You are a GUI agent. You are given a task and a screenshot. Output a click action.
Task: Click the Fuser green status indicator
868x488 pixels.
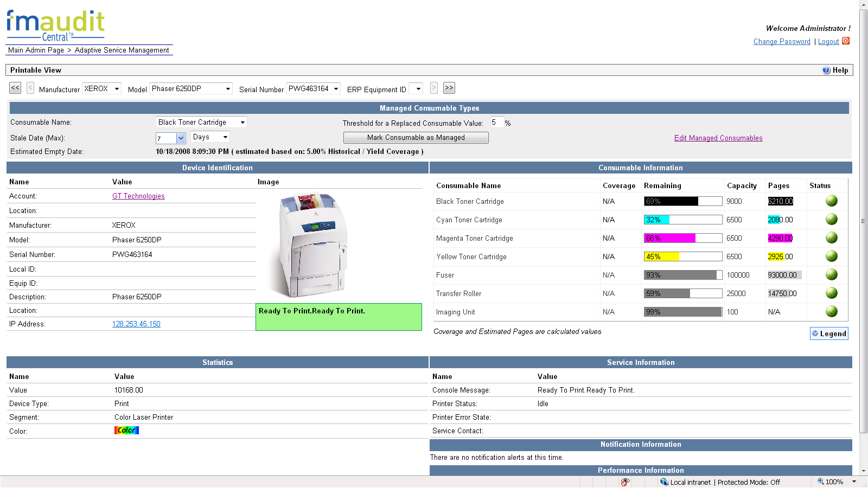831,275
